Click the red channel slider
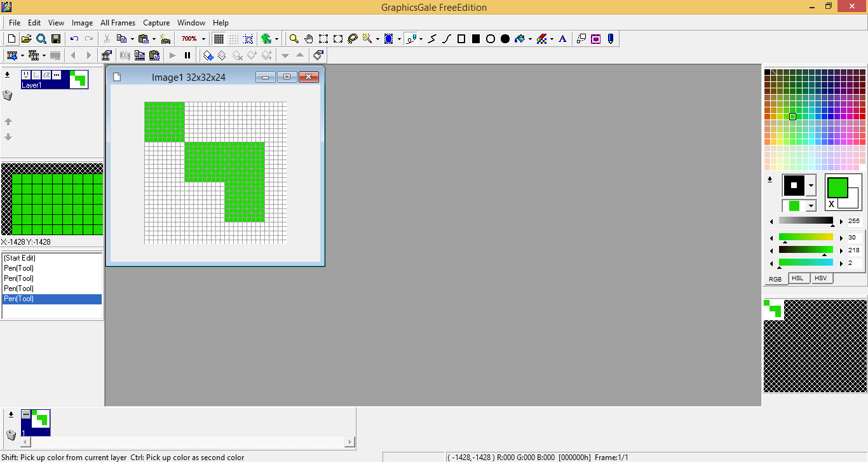The height and width of the screenshot is (462, 868). pyautogui.click(x=806, y=237)
